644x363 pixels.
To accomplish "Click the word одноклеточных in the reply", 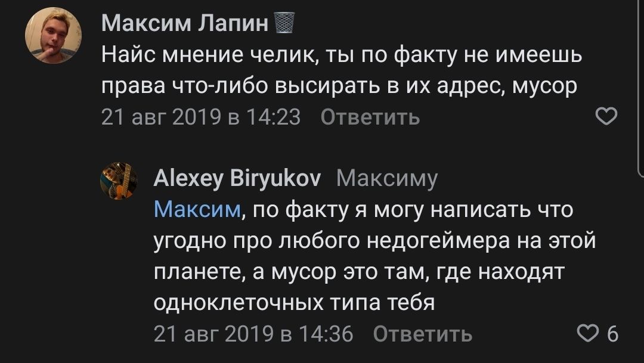I will 239,303.
